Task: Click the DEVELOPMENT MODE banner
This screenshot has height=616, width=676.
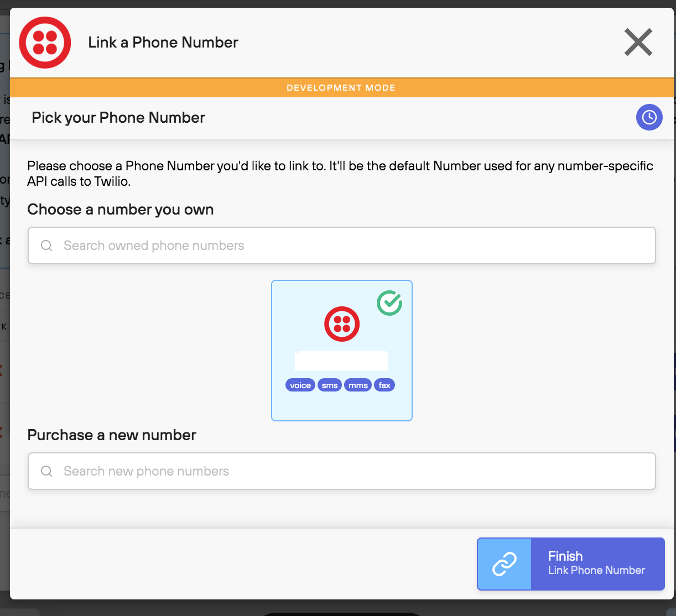Action: point(342,88)
